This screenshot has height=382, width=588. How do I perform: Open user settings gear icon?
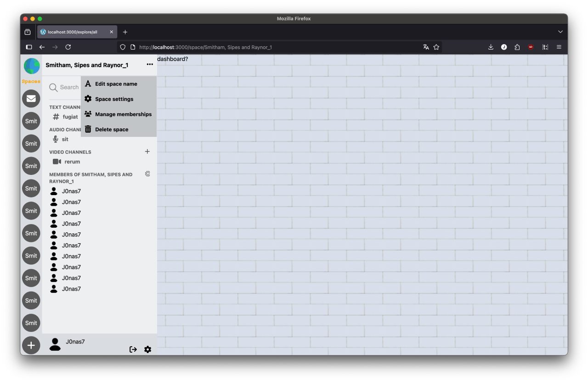147,349
